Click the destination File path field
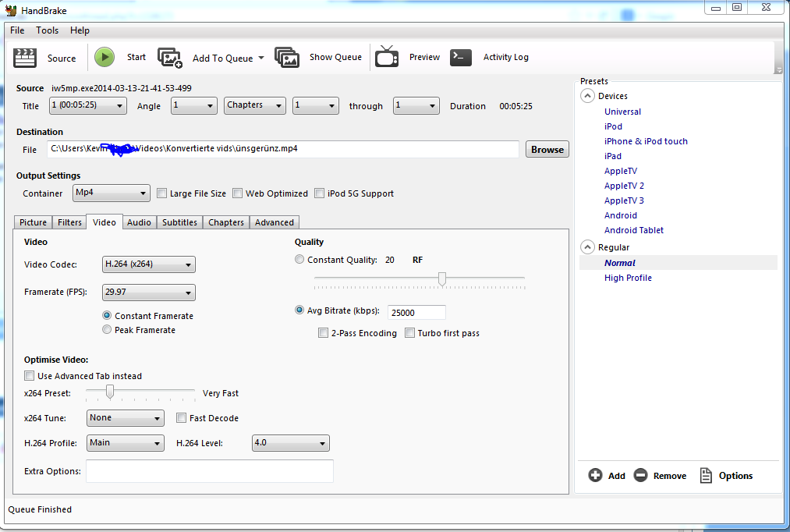Viewport: 790px width, 532px height. click(x=283, y=149)
